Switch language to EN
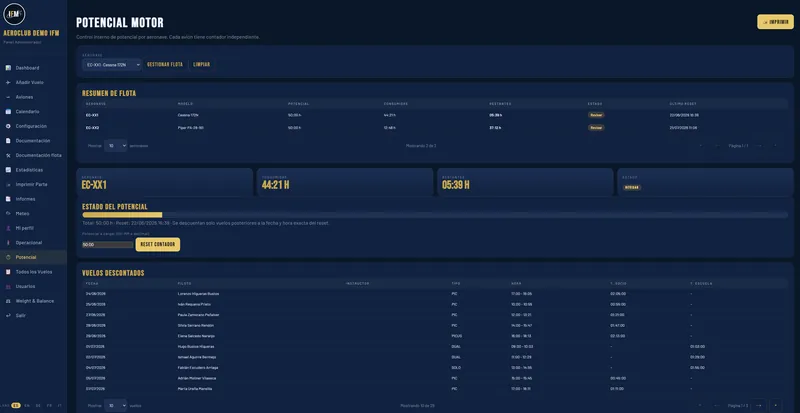This screenshot has width=800, height=413. (x=28, y=405)
